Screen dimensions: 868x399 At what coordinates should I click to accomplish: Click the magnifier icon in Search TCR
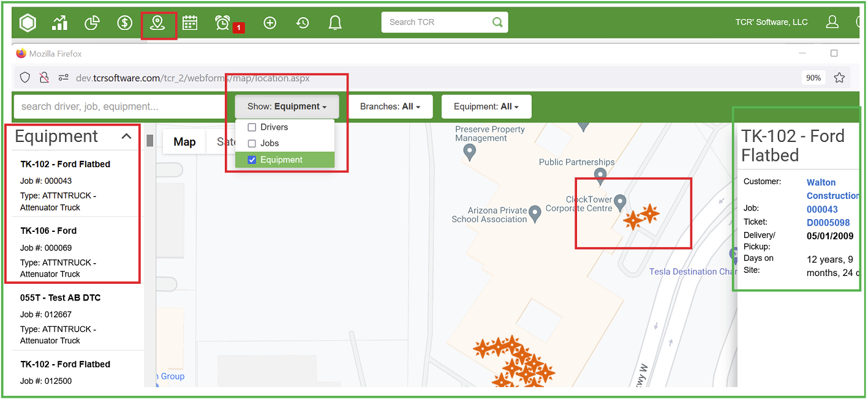click(497, 22)
